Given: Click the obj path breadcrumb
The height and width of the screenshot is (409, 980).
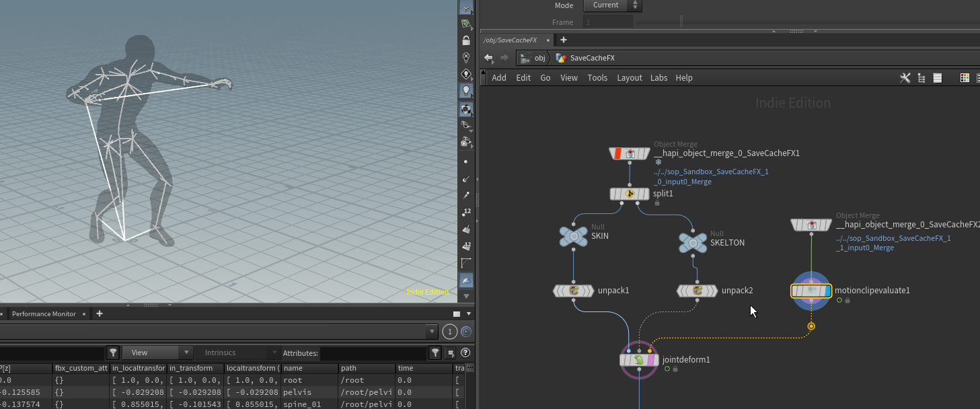Looking at the screenshot, I should point(539,58).
